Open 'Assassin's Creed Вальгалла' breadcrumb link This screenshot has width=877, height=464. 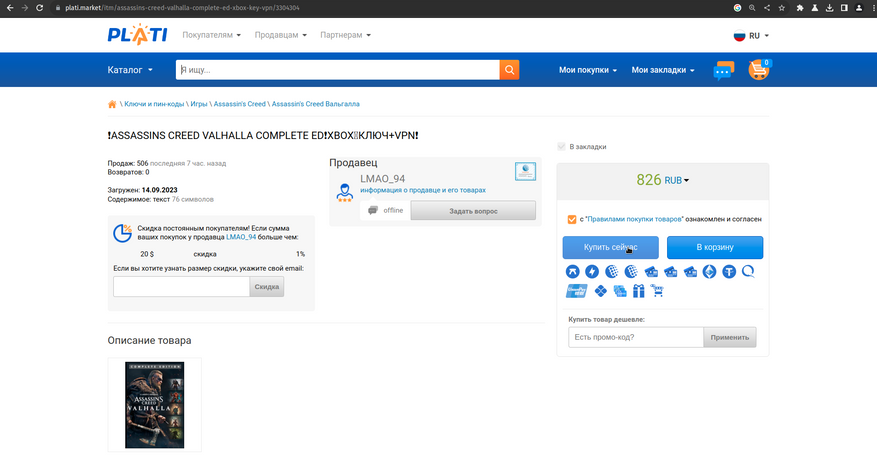click(315, 104)
